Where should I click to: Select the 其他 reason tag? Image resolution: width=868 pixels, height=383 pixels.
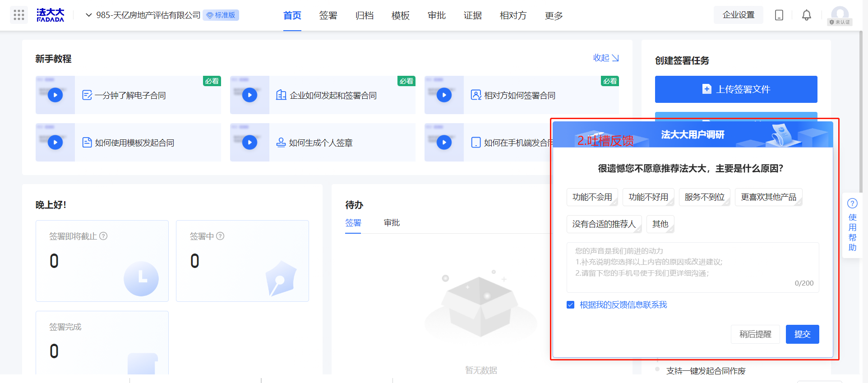click(x=660, y=224)
